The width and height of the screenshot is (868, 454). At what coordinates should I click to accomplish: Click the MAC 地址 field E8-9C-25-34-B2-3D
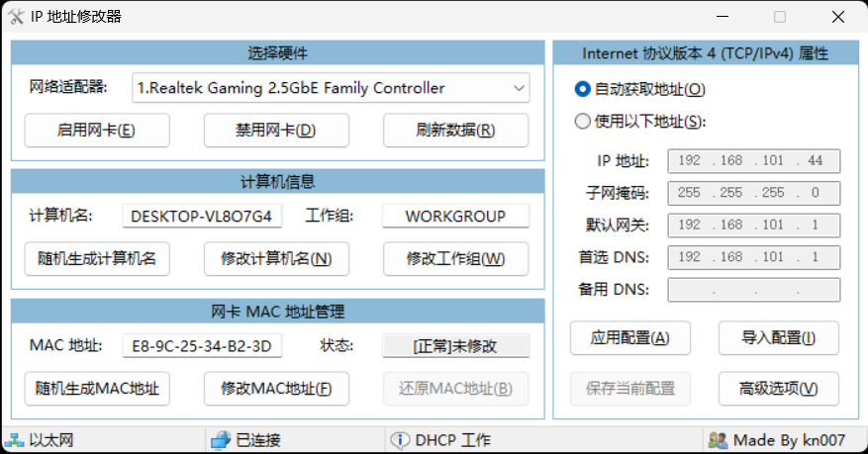tap(202, 345)
